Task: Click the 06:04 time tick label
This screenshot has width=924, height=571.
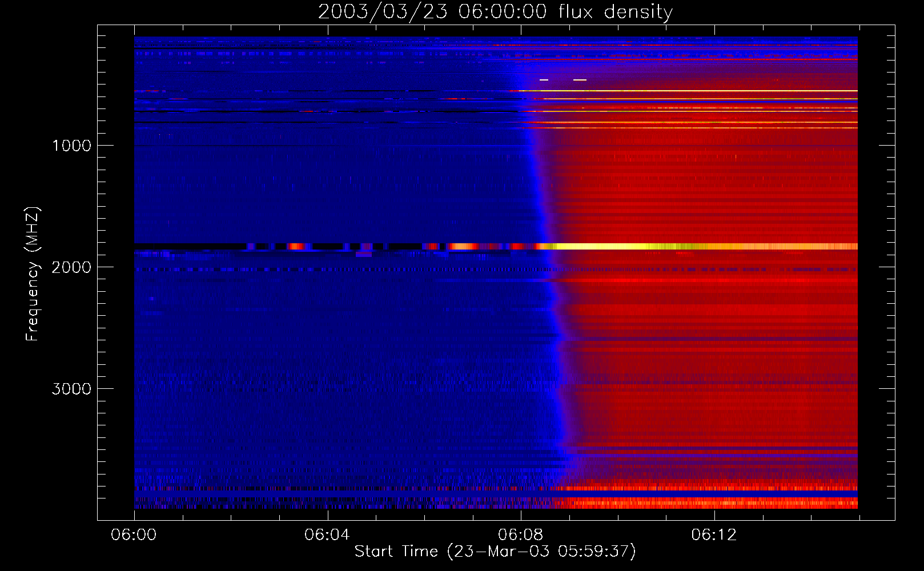Action: 327,535
